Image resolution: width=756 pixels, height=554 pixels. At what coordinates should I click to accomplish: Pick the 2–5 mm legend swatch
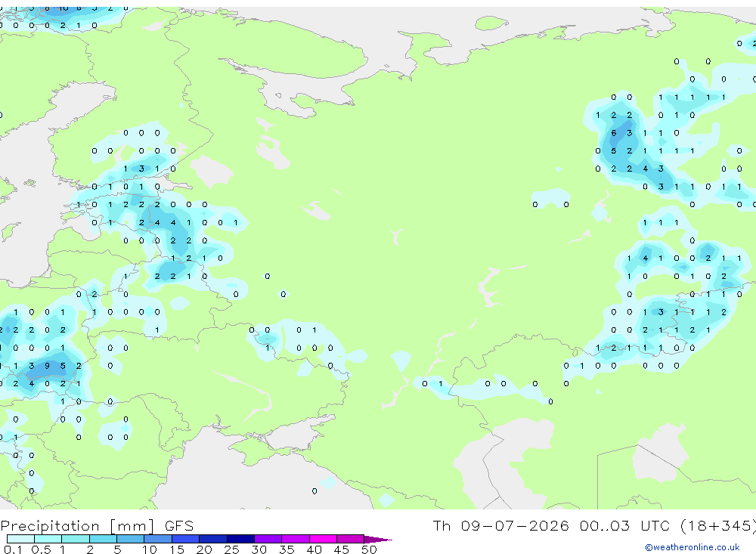click(103, 539)
